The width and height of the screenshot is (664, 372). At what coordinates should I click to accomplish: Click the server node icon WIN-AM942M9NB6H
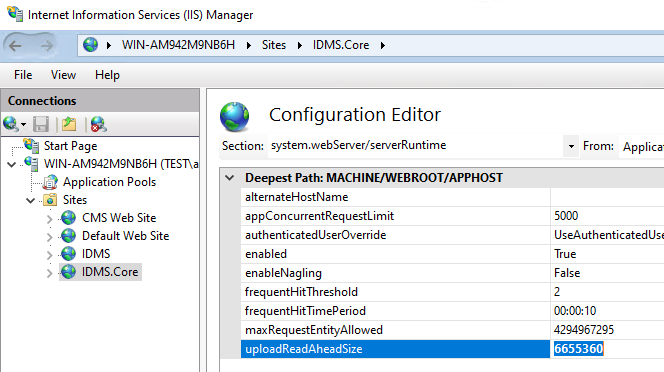[31, 164]
